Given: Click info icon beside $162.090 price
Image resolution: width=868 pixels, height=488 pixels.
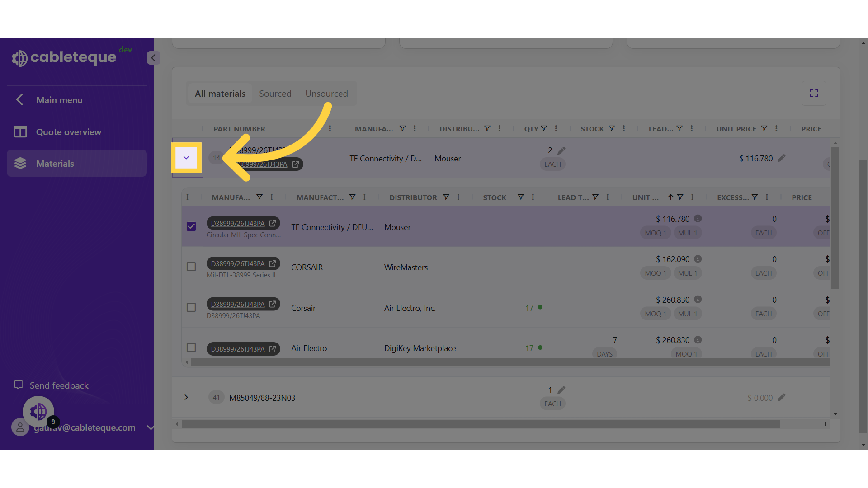Looking at the screenshot, I should [698, 259].
